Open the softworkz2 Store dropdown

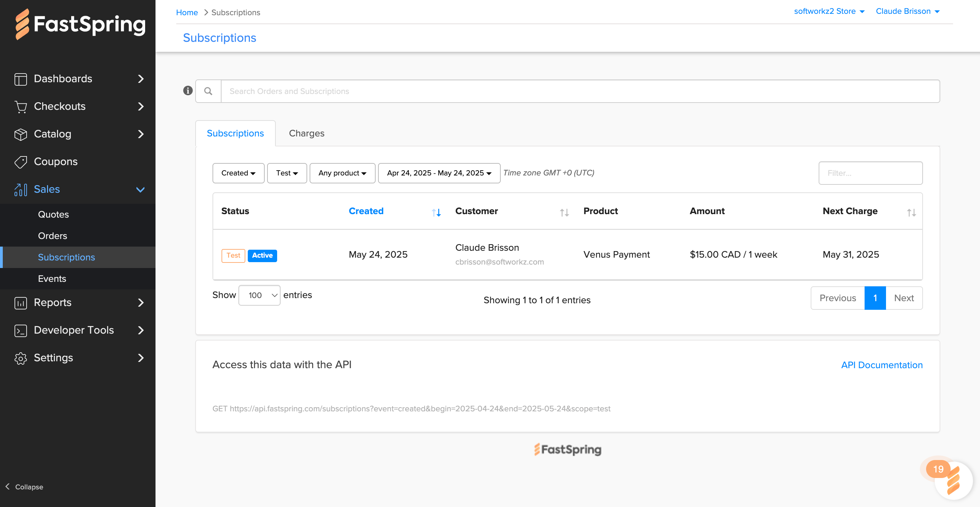829,11
